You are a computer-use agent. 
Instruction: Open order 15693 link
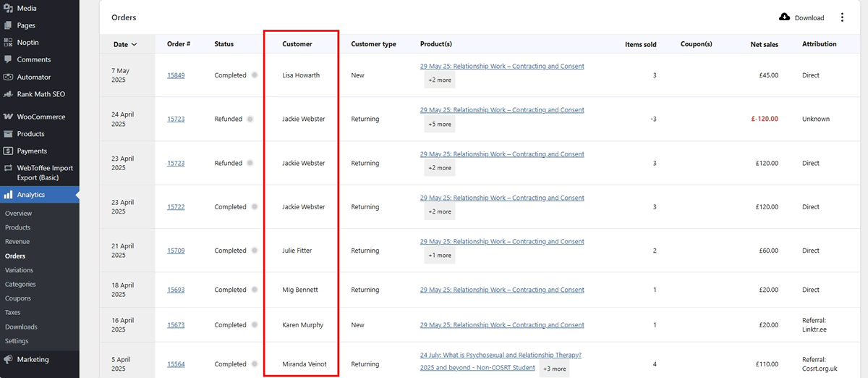(176, 290)
